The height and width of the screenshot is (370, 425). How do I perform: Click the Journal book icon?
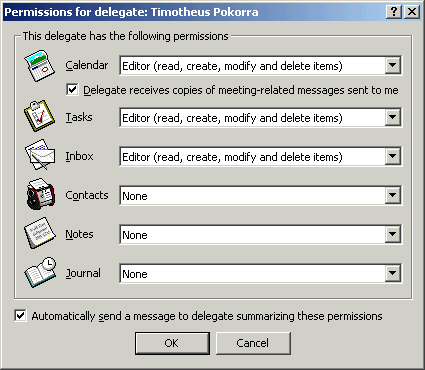40,272
